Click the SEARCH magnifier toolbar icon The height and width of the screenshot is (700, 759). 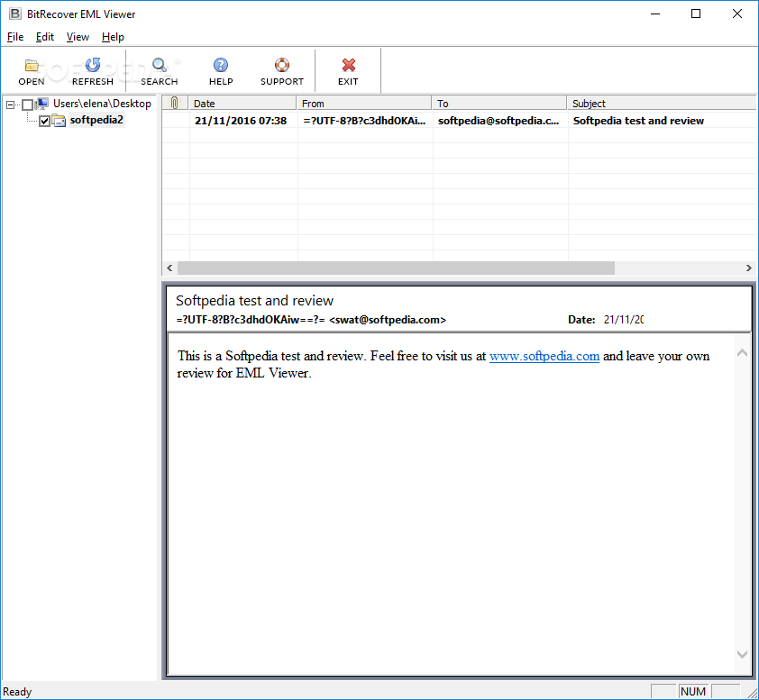click(x=160, y=65)
